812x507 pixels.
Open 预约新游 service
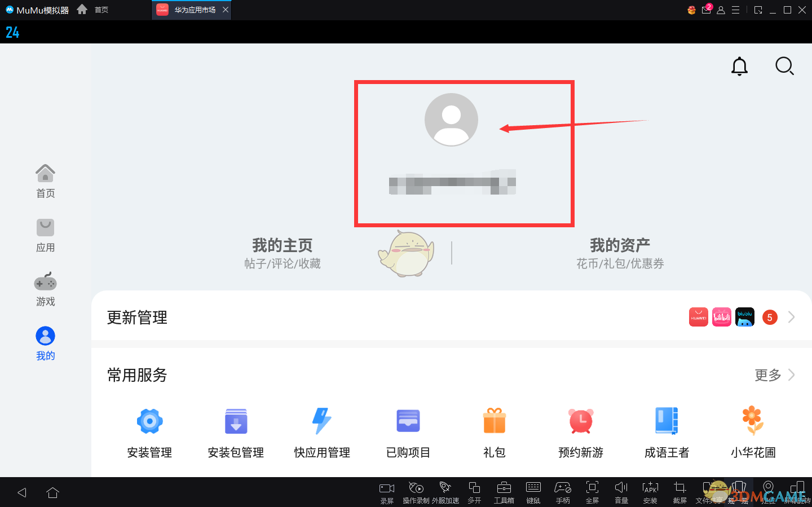click(581, 433)
